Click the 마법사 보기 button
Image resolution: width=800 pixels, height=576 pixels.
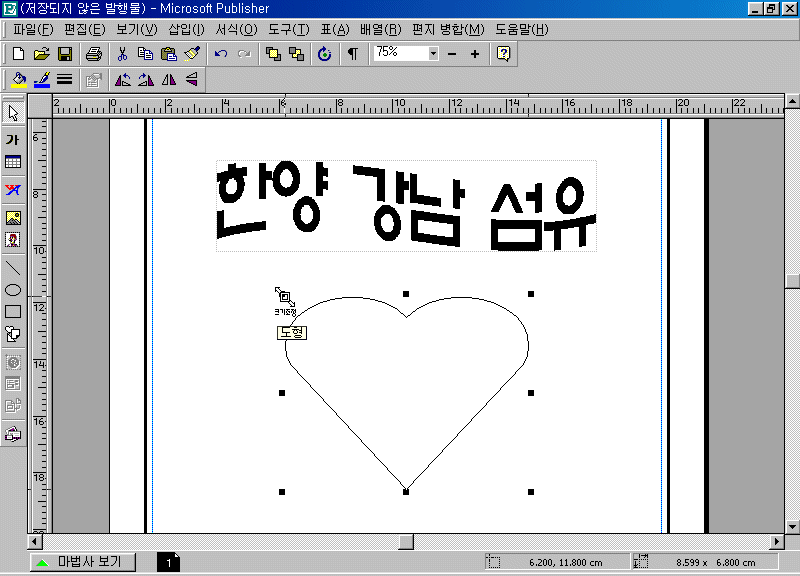(80, 562)
